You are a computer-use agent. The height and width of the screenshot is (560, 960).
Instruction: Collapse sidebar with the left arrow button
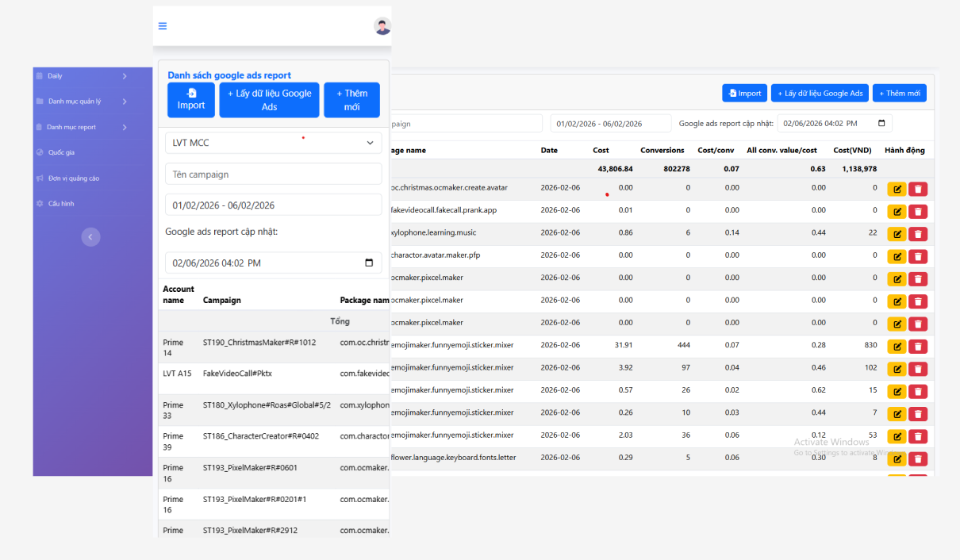click(91, 236)
